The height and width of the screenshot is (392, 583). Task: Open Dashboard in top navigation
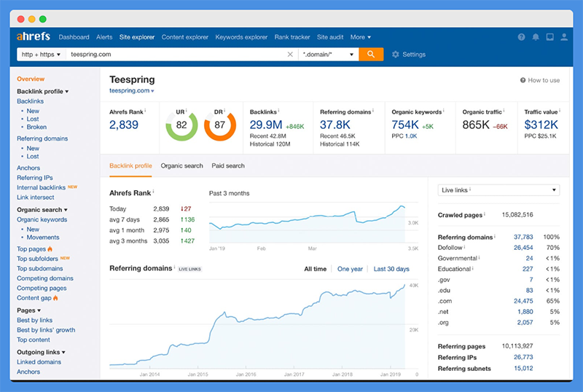tap(74, 37)
